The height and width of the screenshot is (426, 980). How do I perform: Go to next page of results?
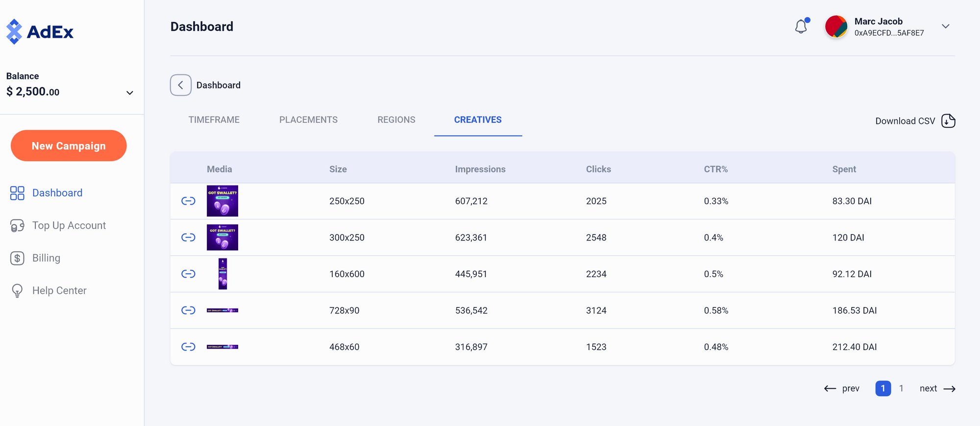(937, 389)
